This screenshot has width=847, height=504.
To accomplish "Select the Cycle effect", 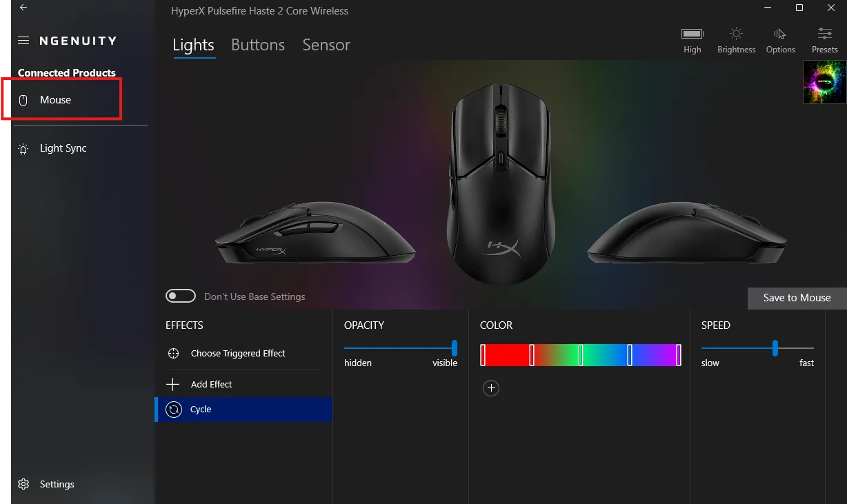I will (243, 410).
